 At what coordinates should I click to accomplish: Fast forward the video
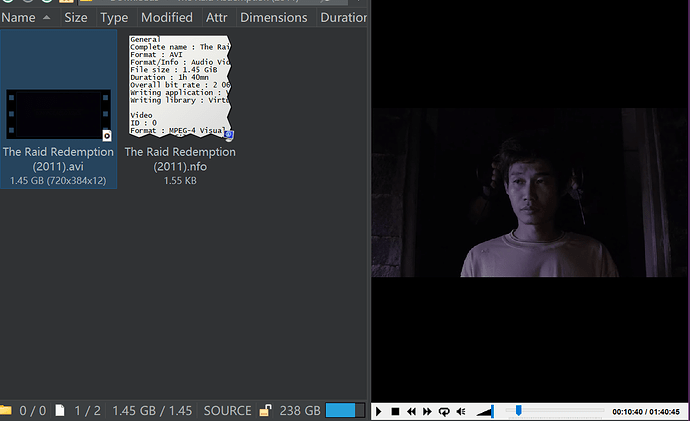pyautogui.click(x=427, y=411)
